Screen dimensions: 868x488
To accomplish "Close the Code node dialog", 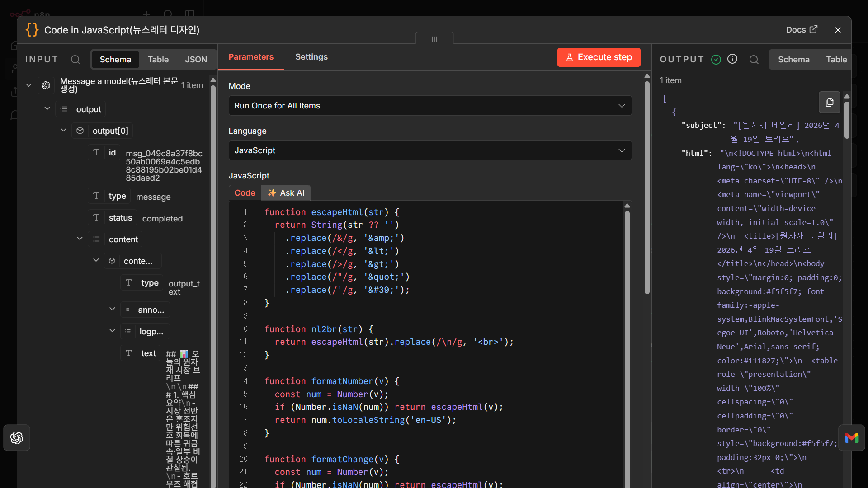I will 838,30.
